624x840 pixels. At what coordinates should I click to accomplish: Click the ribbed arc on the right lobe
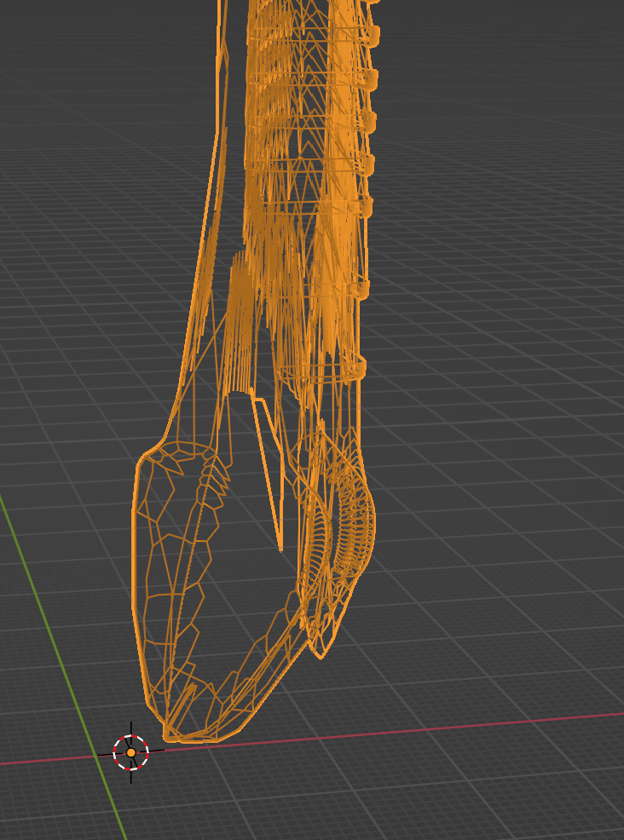tap(350, 520)
